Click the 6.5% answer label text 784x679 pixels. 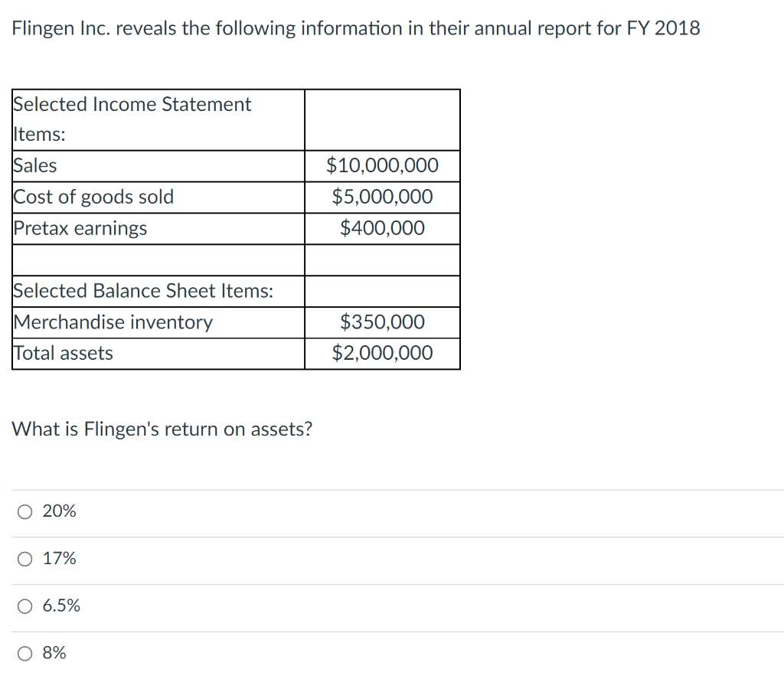click(x=62, y=605)
